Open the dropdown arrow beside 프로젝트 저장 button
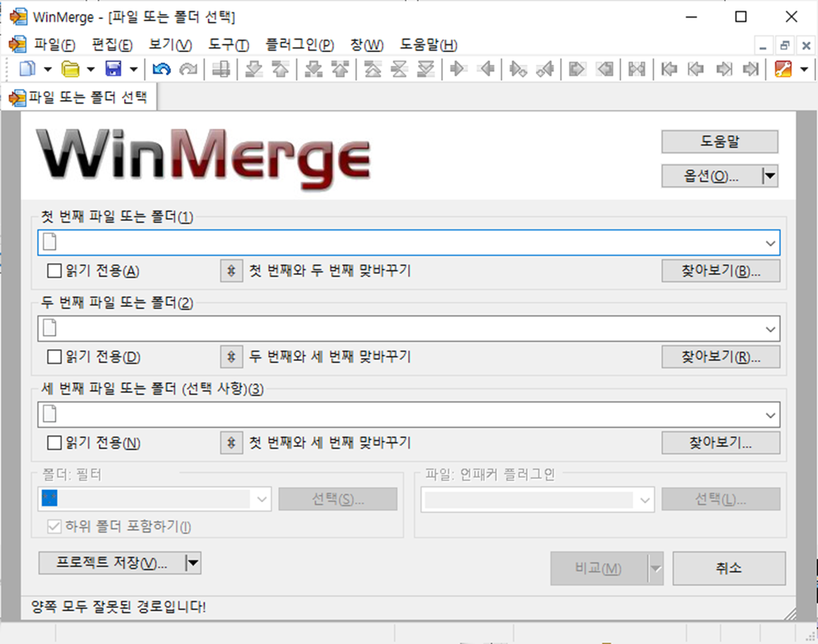This screenshot has width=818, height=644. click(x=193, y=563)
